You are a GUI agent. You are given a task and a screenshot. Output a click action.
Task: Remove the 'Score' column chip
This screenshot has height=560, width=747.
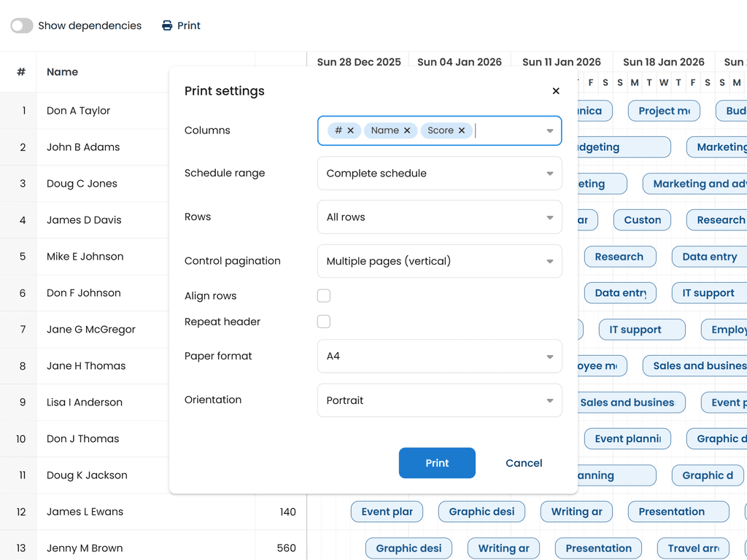coord(462,131)
